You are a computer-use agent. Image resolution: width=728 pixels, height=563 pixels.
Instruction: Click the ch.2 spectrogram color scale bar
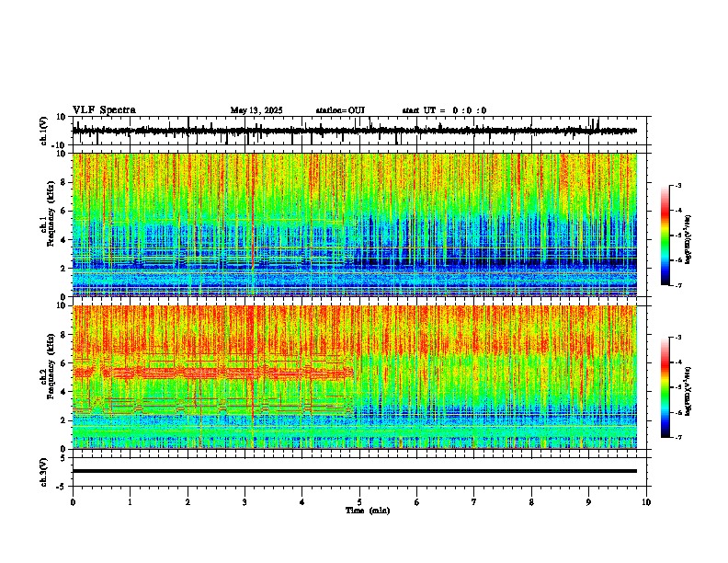click(665, 387)
